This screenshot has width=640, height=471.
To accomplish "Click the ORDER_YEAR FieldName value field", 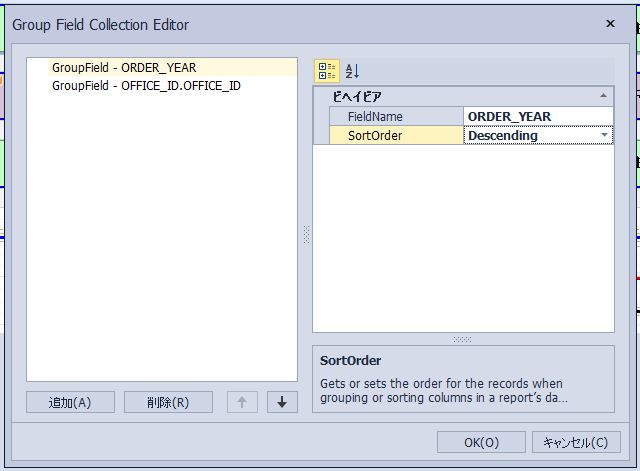I will 538,116.
